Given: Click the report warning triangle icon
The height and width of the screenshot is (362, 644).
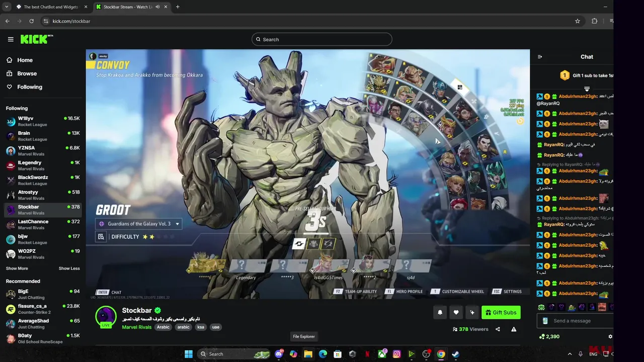Looking at the screenshot, I should [514, 329].
